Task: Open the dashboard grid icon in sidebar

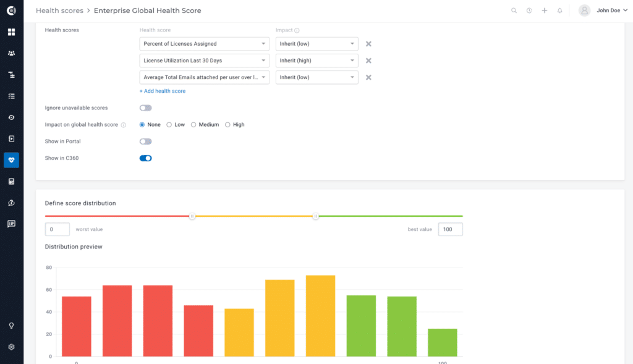Action: coord(11,32)
